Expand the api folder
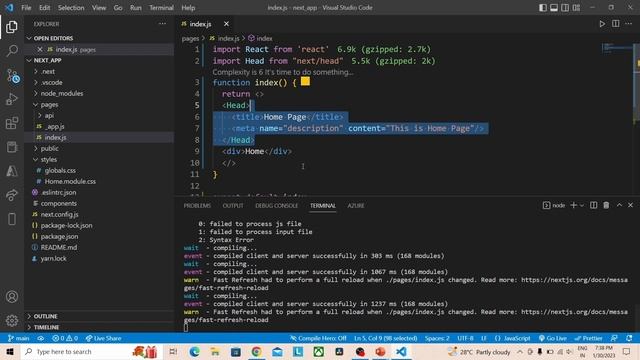The image size is (640, 360). pos(49,116)
